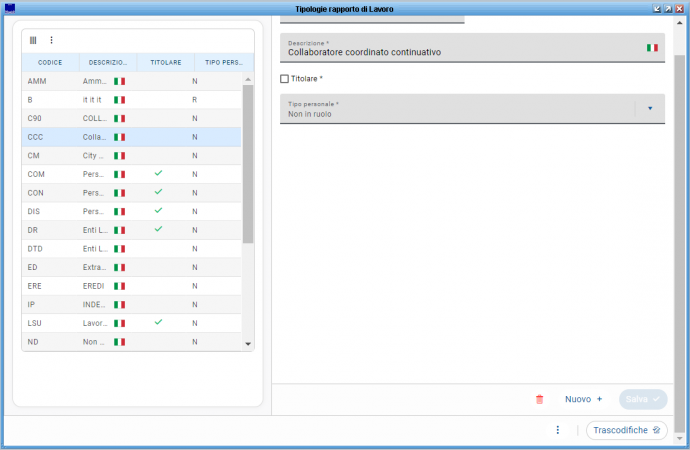Select the LSU code row
Image resolution: width=690 pixels, height=450 pixels.
click(132, 323)
